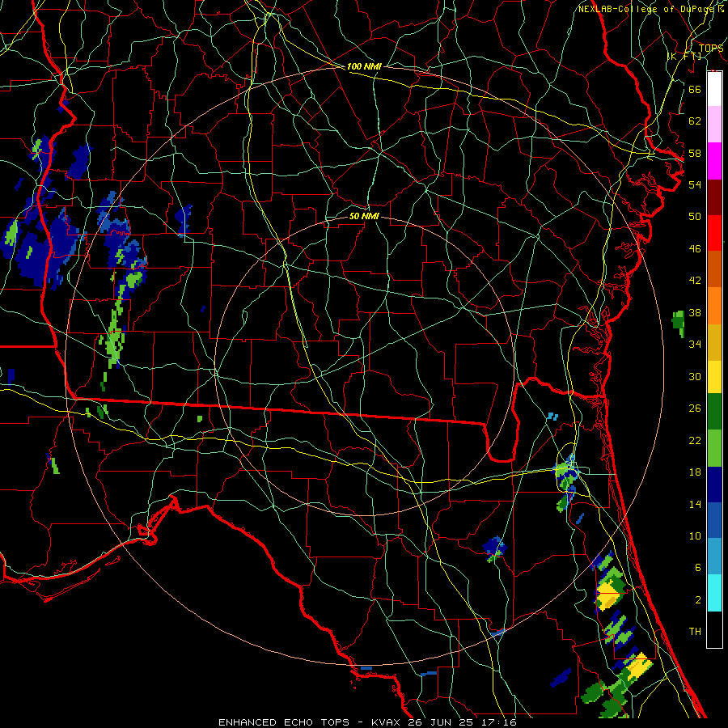728x728 pixels.
Task: Click the navy blue legend swatch
Action: point(714,485)
